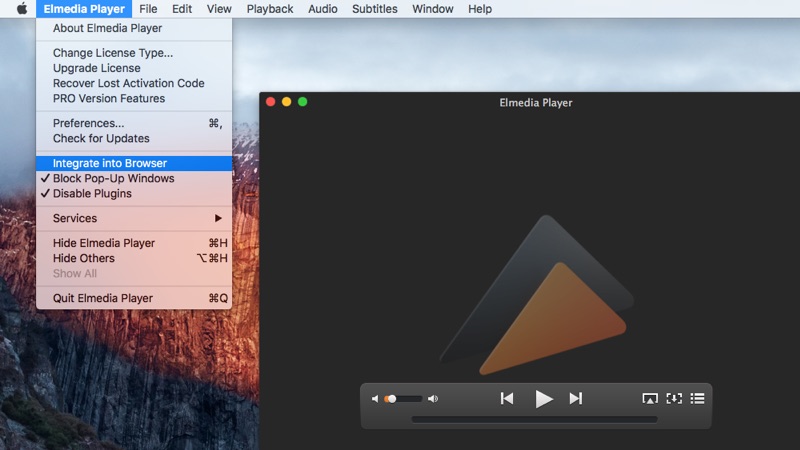Open the Help menu
The width and height of the screenshot is (800, 450).
480,9
